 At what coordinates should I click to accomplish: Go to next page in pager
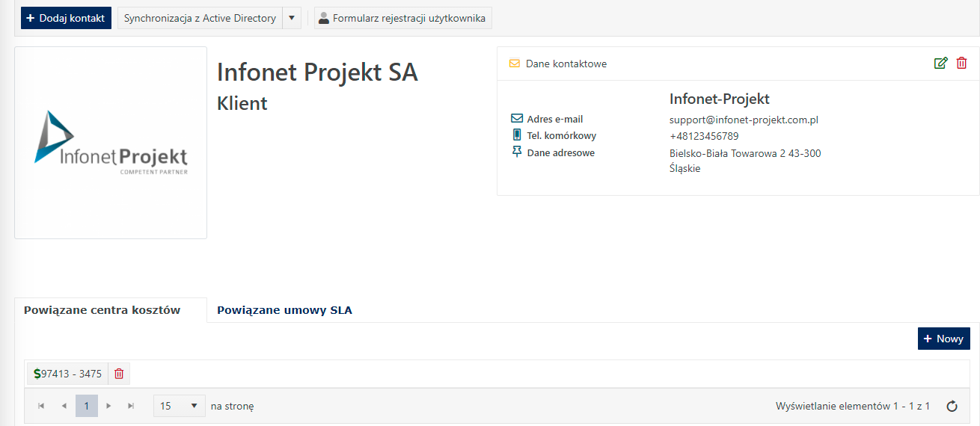click(x=109, y=406)
